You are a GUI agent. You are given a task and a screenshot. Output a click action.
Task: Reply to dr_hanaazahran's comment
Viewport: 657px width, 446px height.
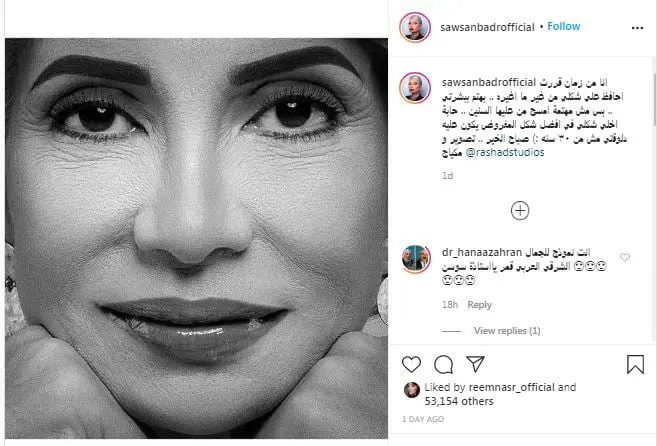click(479, 305)
